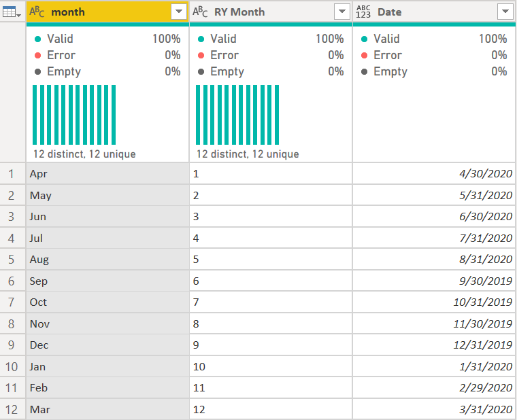Viewport: 517px width, 420px height.
Task: Select the date cell 7/31/2020
Action: [x=434, y=238]
